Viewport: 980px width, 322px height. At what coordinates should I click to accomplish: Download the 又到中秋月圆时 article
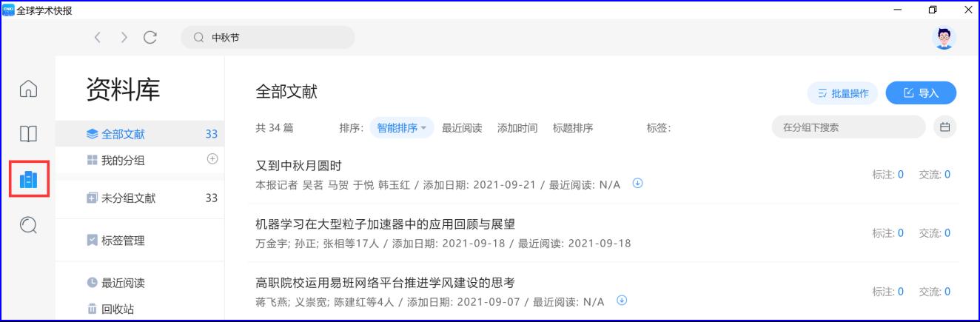point(637,184)
